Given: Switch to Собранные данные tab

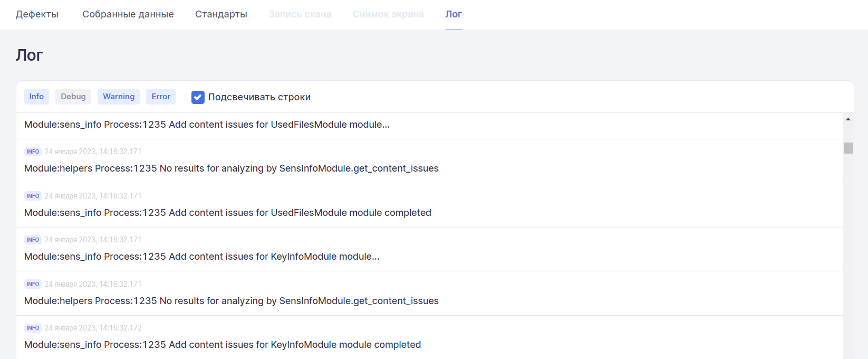Looking at the screenshot, I should coord(128,14).
